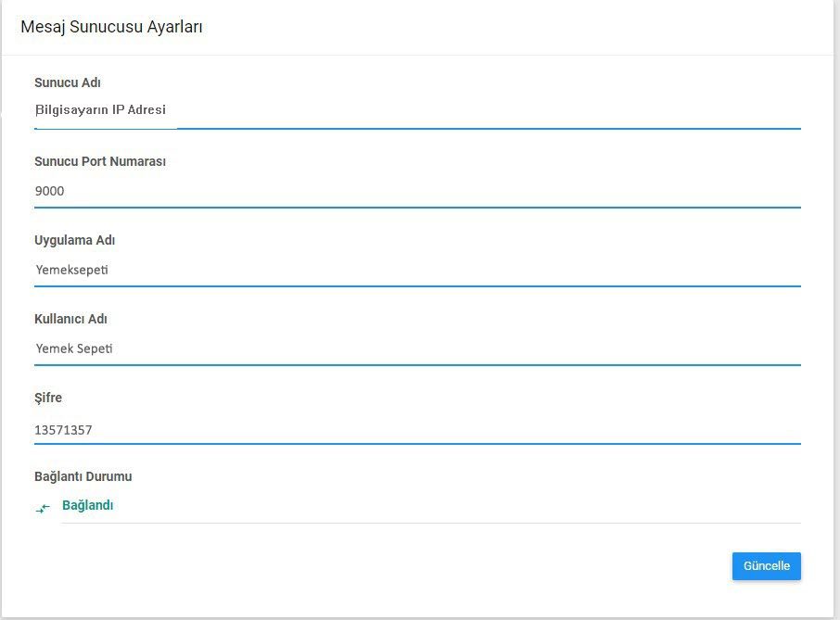Click the Mesaj Sunucusu Ayarları title
The width and height of the screenshot is (840, 620).
(111, 27)
